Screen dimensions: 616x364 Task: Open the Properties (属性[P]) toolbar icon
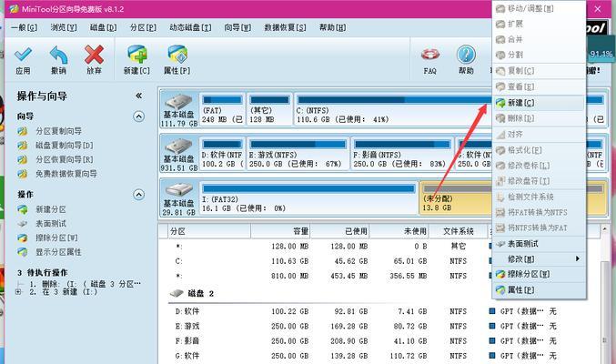point(177,55)
